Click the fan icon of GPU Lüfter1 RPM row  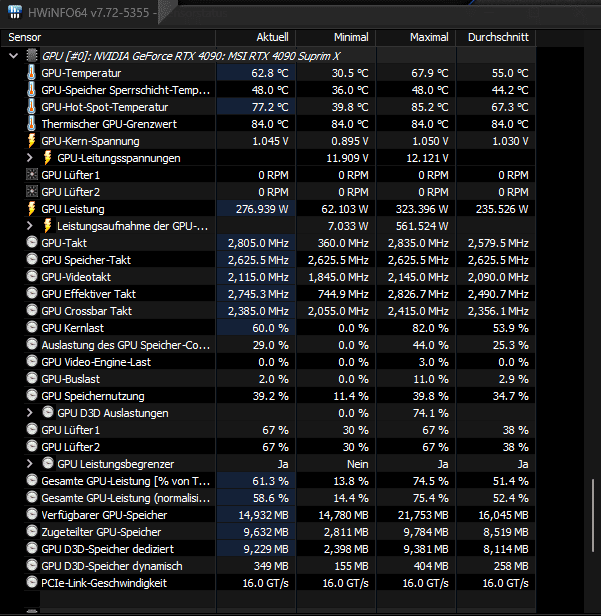point(31,174)
